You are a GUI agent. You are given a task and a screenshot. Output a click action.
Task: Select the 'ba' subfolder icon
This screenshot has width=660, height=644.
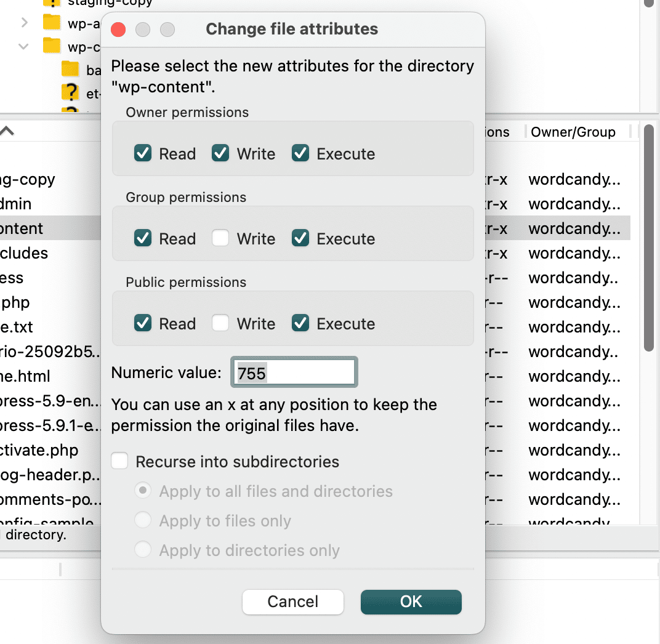tap(71, 70)
